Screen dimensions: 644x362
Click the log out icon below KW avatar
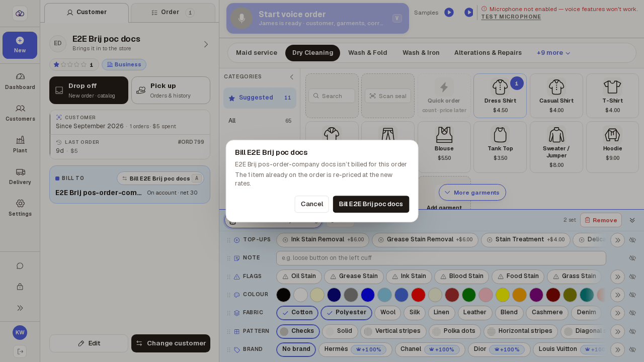(x=20, y=351)
